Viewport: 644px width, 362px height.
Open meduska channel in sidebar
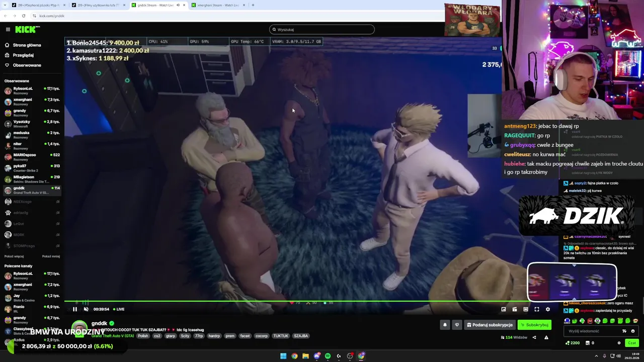[x=31, y=135]
